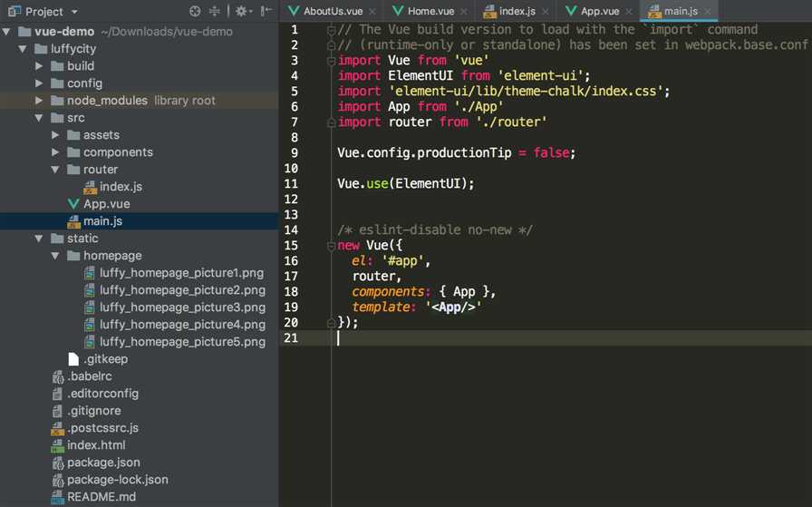Click 'productionTip' on line 9
Screen dimensions: 812x507
coord(464,153)
